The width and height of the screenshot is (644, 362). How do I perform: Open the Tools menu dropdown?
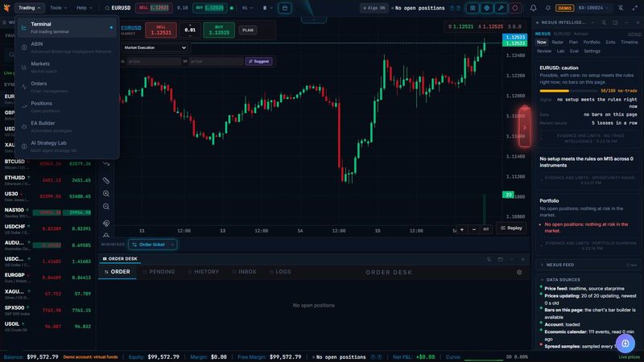click(x=58, y=8)
